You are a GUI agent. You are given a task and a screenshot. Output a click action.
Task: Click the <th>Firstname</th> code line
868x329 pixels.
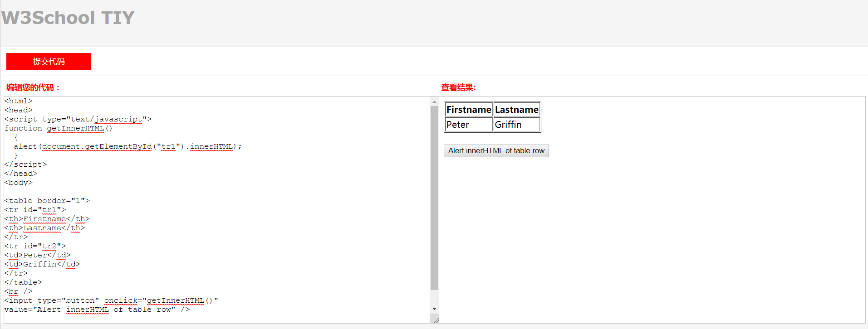coord(47,219)
